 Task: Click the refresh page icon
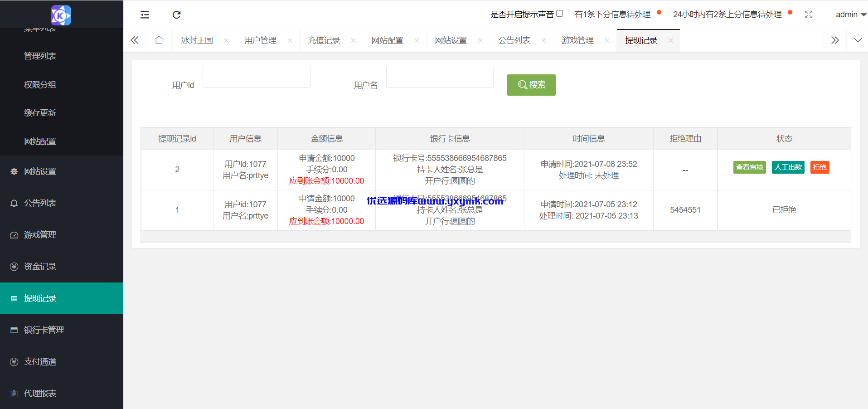click(x=177, y=15)
